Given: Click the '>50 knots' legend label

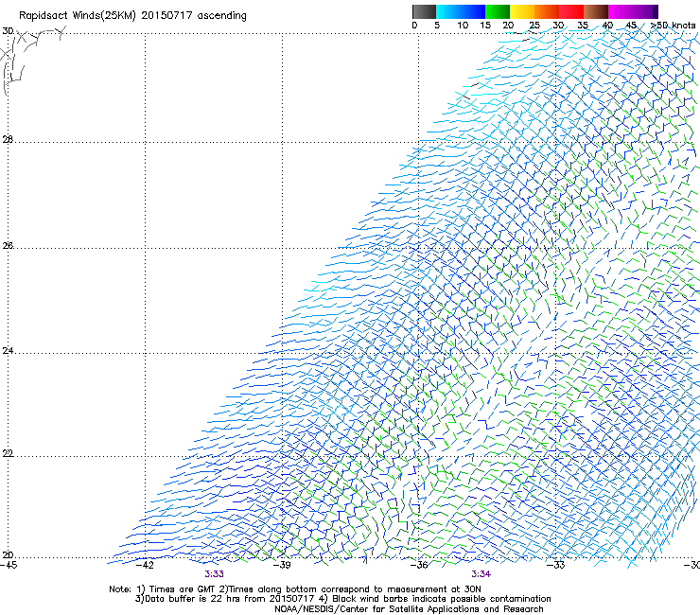Looking at the screenshot, I should (674, 26).
